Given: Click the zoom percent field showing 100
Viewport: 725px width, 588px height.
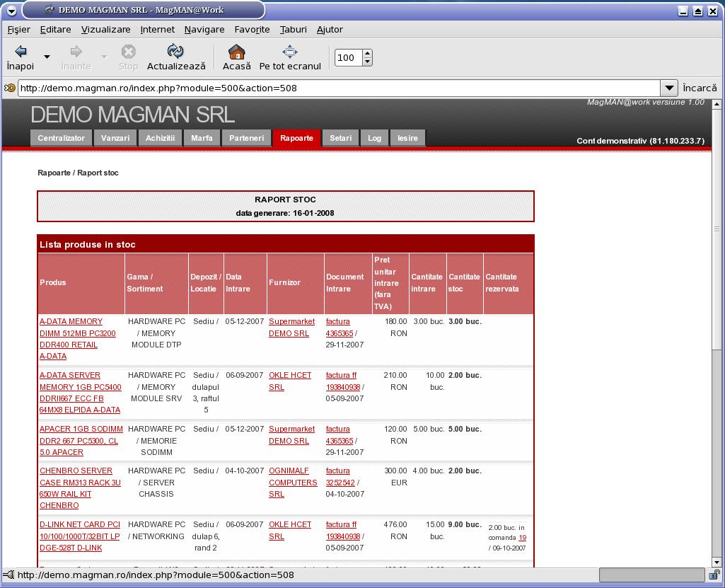Looking at the screenshot, I should point(348,58).
